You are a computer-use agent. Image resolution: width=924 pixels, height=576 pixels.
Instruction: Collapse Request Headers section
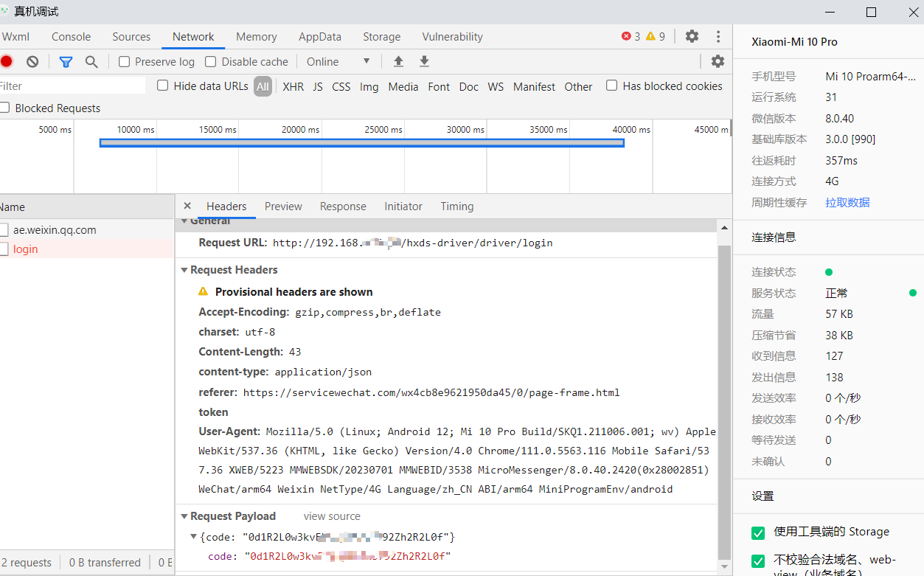184,271
